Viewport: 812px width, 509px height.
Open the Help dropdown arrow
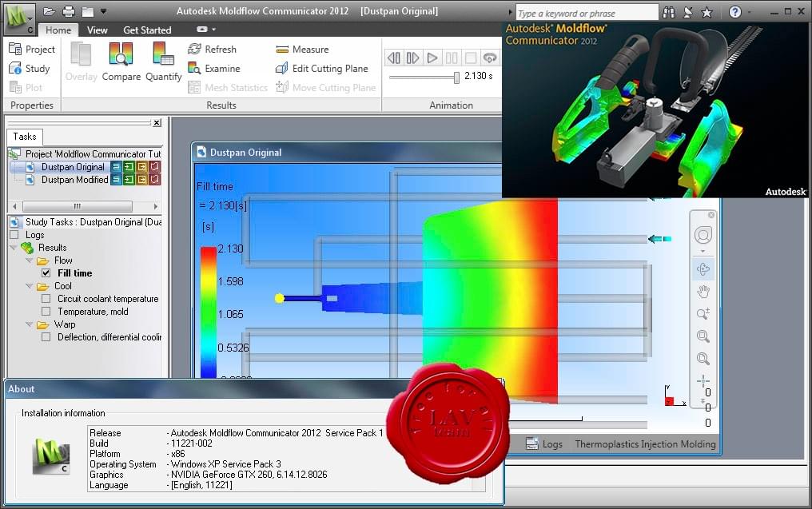coord(749,13)
